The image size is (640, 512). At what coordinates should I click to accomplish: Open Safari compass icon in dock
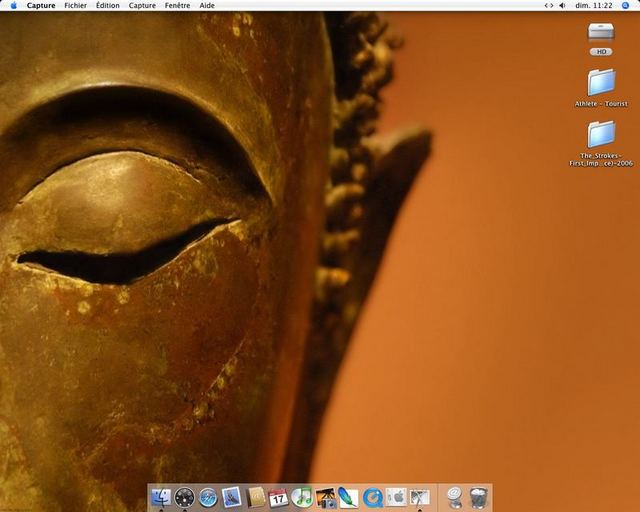pos(208,497)
